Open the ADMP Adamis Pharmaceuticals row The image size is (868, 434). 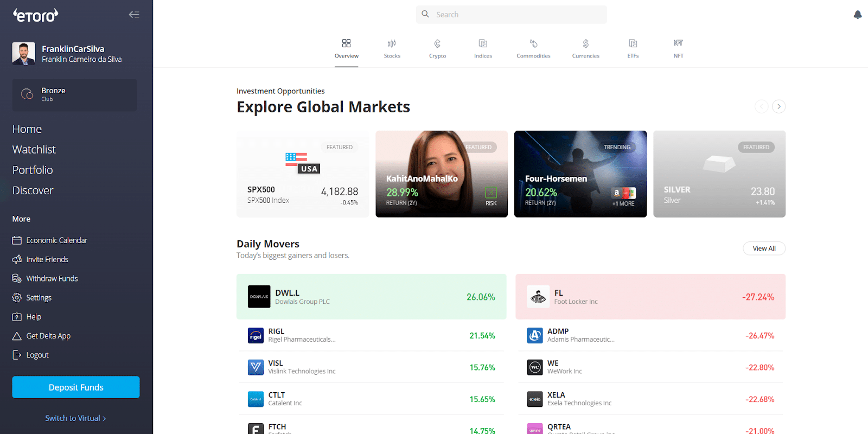(650, 335)
